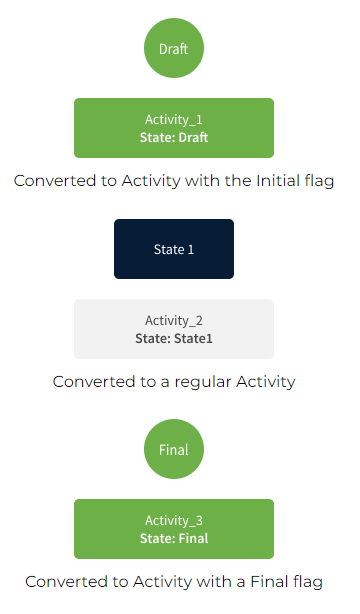Click the green Draft state circle

point(174,48)
